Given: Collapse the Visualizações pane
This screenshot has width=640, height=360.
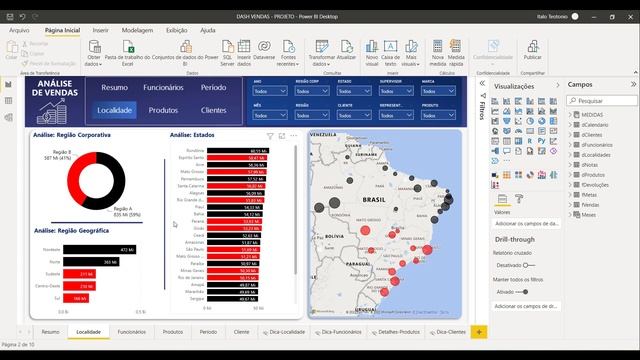Looking at the screenshot, I should pyautogui.click(x=558, y=85).
